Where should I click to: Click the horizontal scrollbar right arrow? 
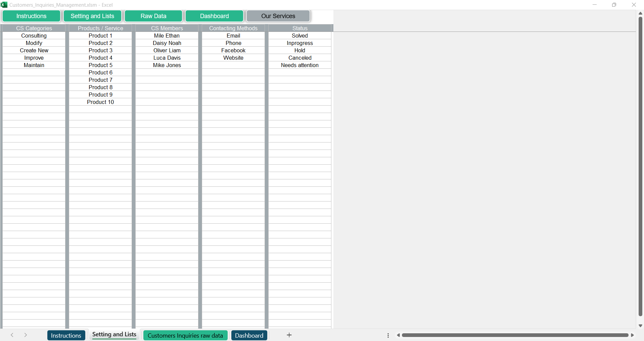[633, 335]
